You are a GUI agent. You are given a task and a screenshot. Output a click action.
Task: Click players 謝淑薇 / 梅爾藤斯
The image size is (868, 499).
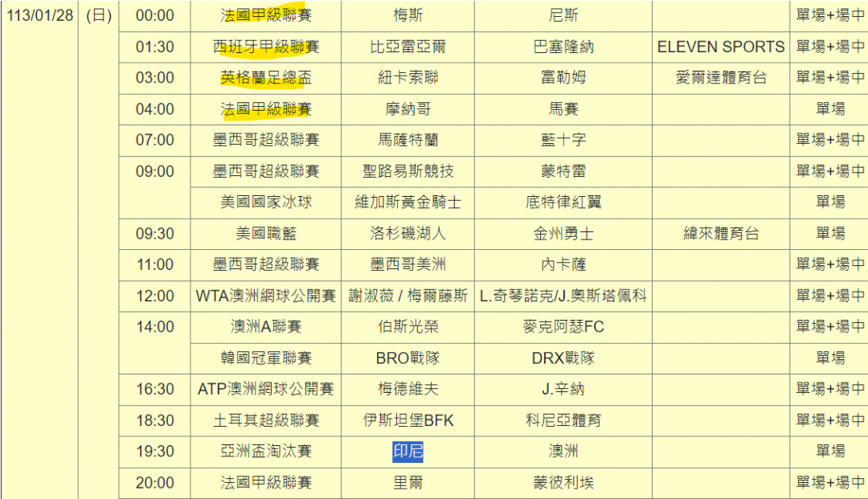point(408,296)
